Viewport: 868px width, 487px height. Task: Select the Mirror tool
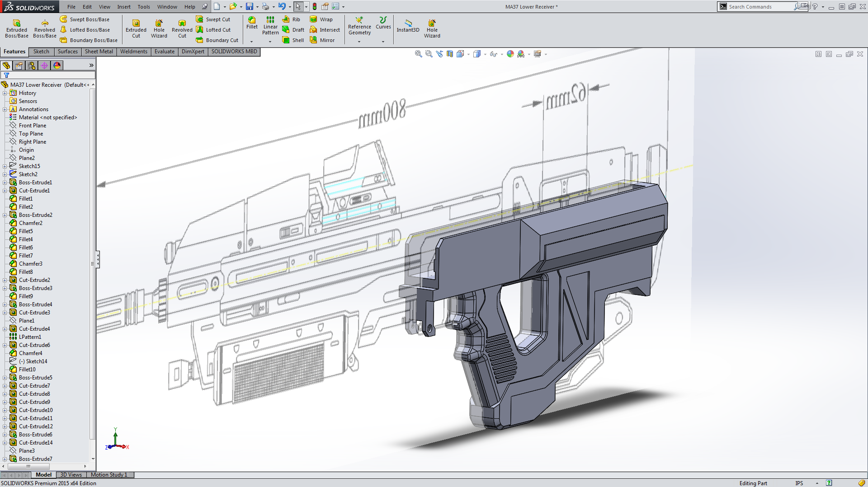(x=322, y=40)
